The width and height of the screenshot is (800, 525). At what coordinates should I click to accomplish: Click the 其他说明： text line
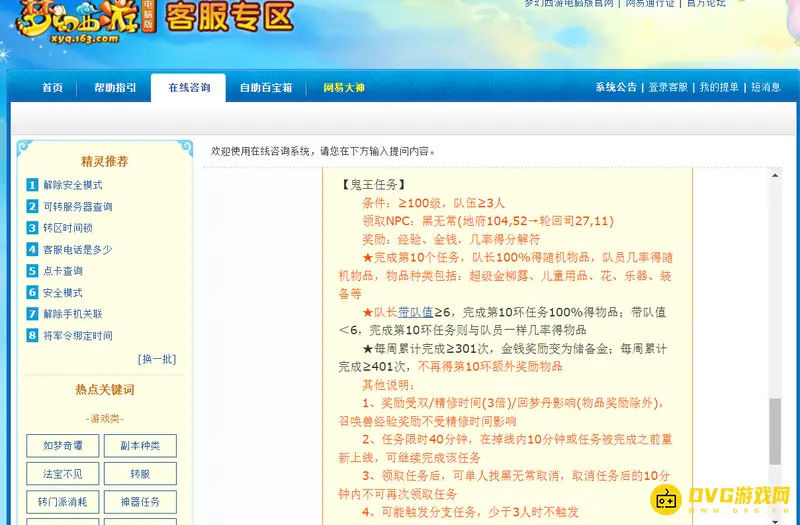pyautogui.click(x=389, y=385)
